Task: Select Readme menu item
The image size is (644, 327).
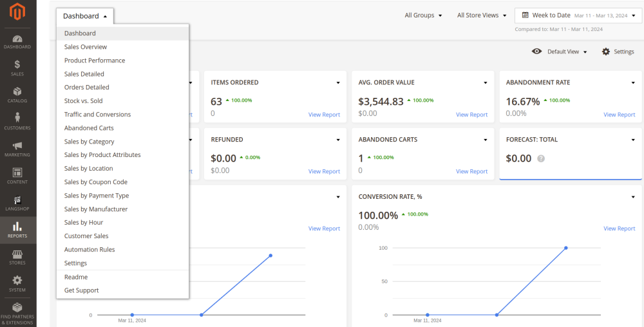Action: point(123,277)
